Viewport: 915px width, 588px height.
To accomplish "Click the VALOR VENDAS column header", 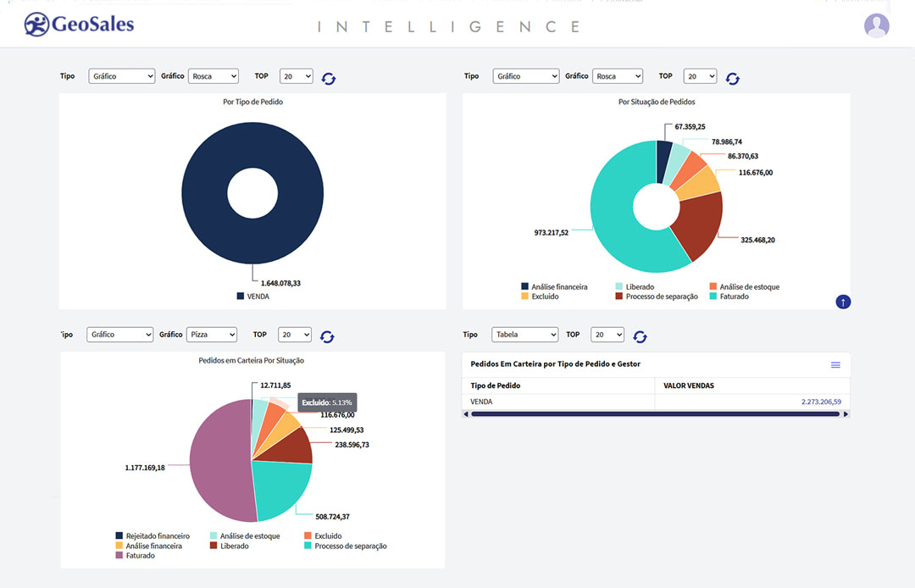I will coord(688,386).
